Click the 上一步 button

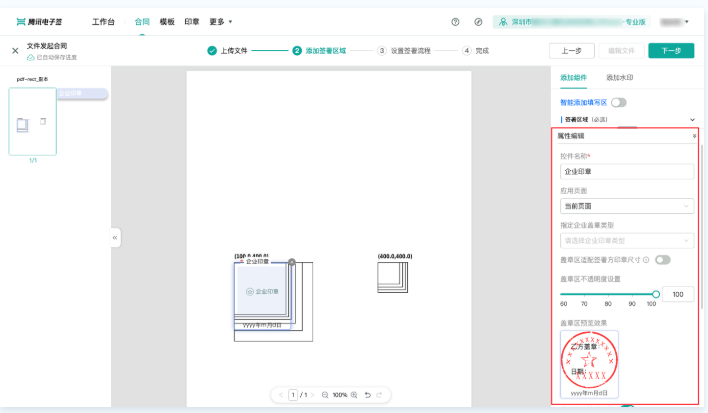(x=572, y=51)
